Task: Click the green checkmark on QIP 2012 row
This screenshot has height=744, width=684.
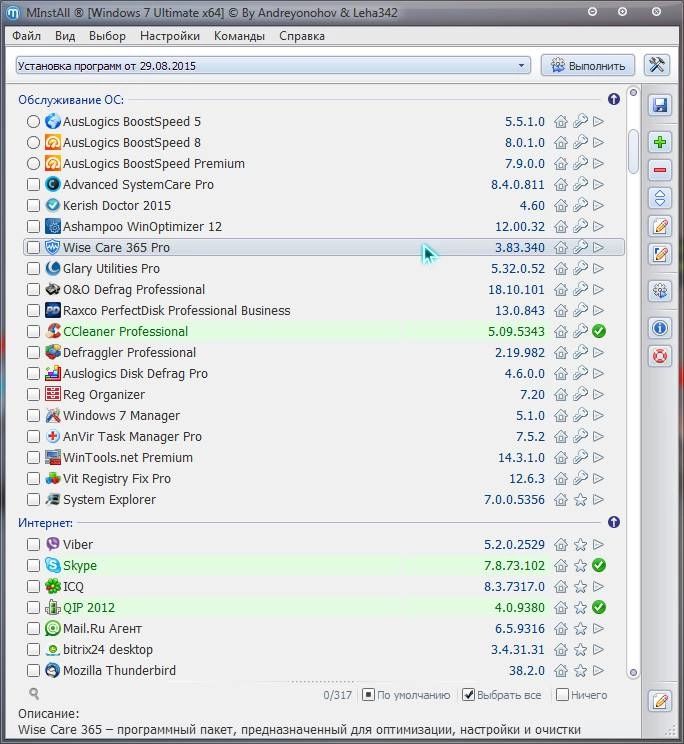Action: click(599, 607)
